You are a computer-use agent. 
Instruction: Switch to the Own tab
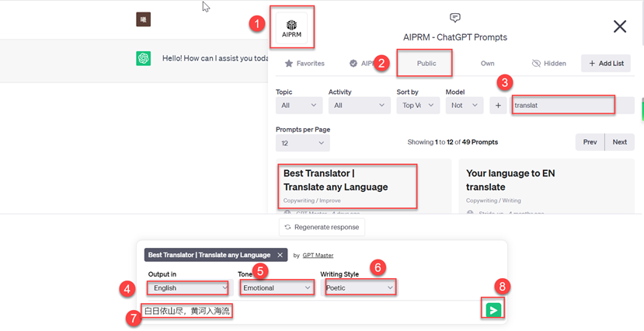click(488, 63)
